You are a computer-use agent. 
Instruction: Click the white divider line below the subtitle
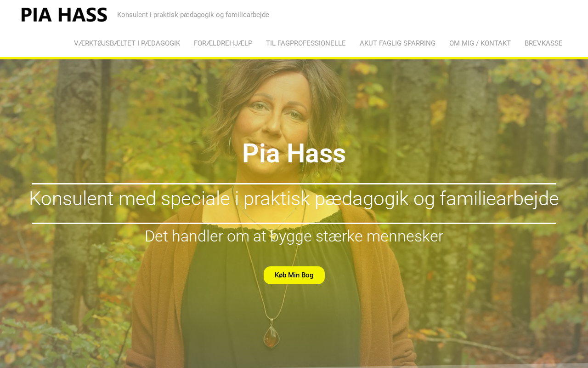[294, 223]
